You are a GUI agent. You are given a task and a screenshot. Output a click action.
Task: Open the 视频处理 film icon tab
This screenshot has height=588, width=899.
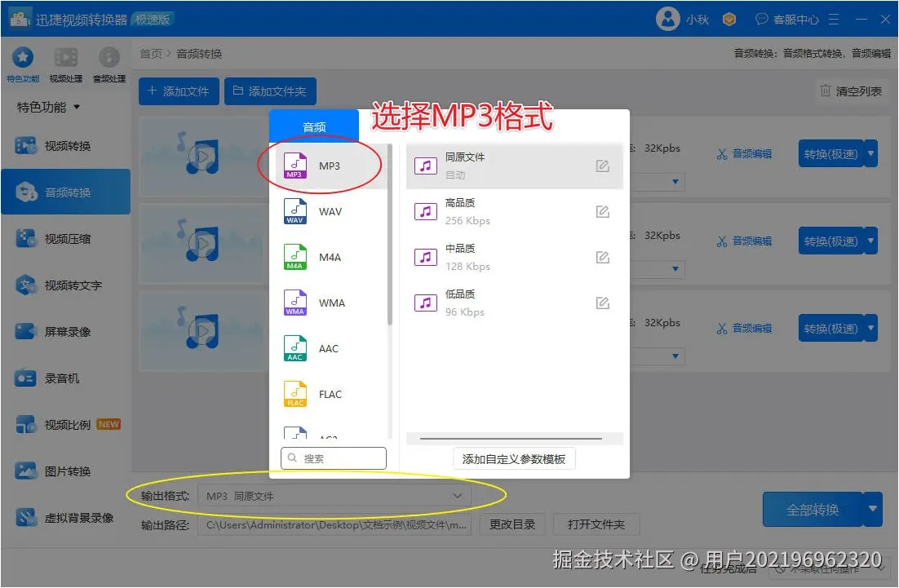tap(66, 64)
